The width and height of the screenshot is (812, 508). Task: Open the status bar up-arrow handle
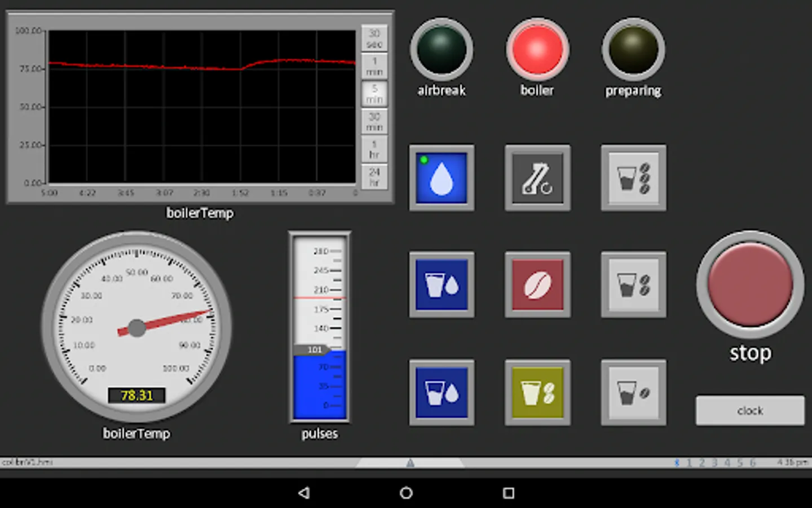click(x=410, y=462)
